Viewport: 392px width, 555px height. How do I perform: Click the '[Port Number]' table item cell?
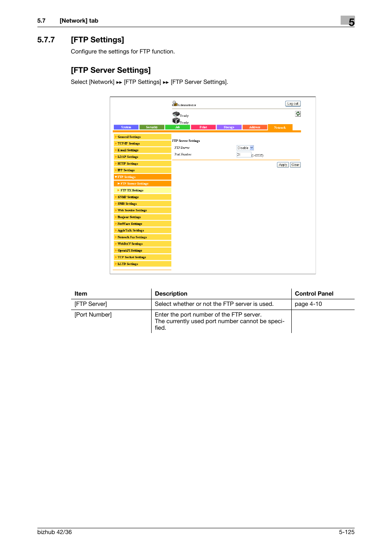point(93,314)
